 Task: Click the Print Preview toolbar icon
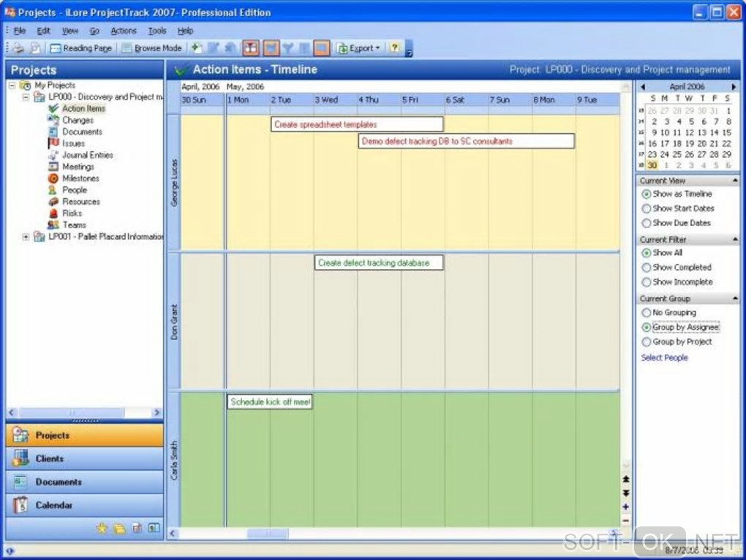pos(35,48)
